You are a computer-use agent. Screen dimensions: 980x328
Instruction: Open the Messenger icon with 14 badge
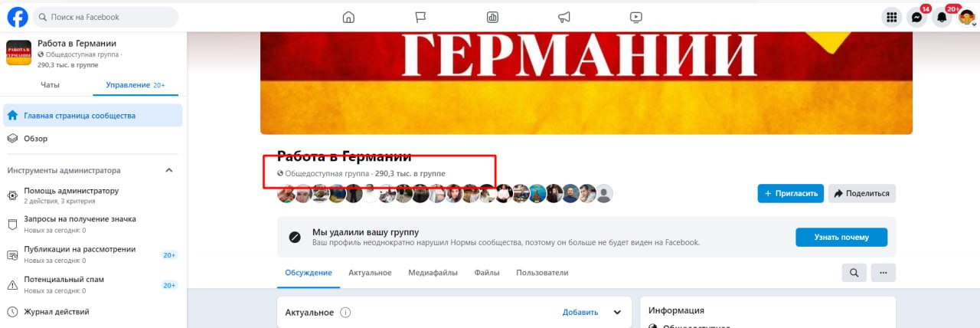coord(916,17)
